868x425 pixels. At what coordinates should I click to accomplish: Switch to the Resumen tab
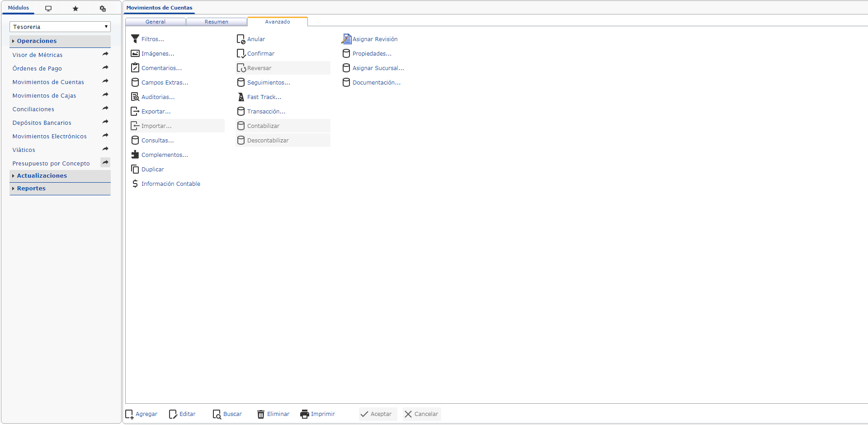(216, 22)
